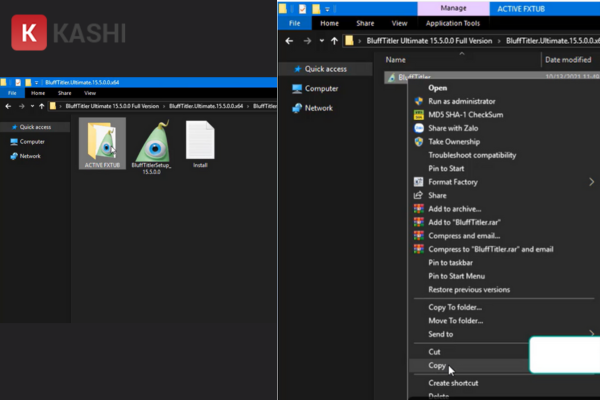
Task: Choose Pin to taskbar
Action: click(450, 263)
